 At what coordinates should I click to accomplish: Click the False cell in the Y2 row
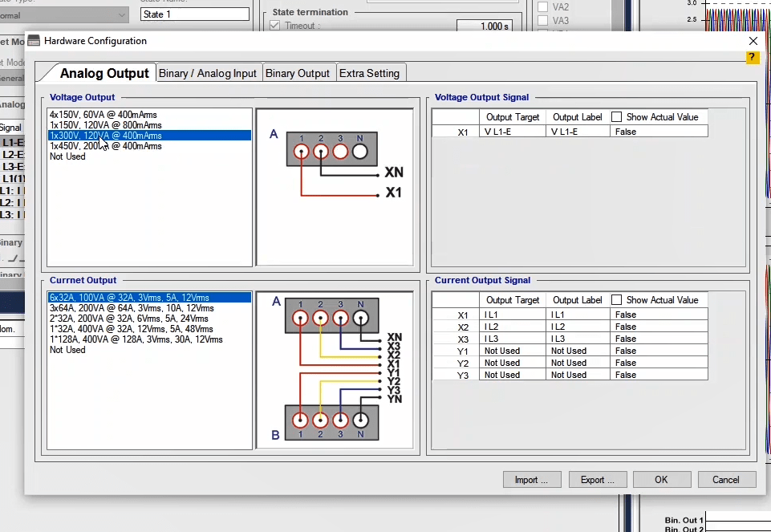(659, 363)
